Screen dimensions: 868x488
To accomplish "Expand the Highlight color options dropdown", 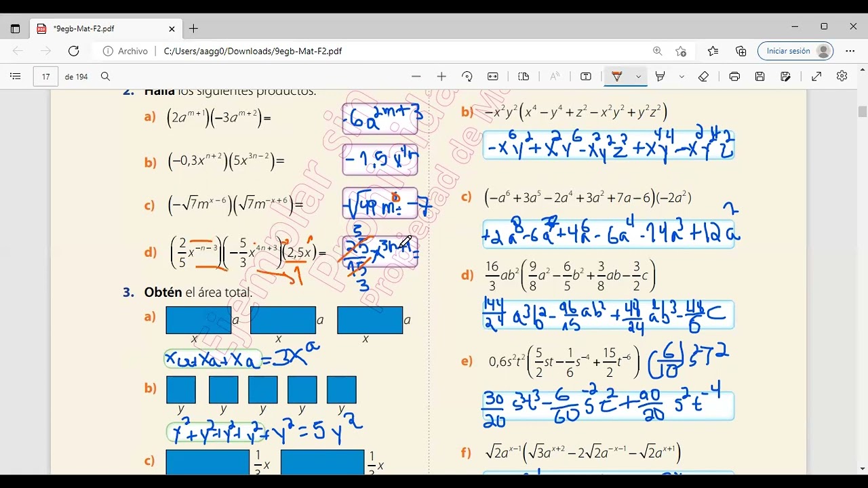I will (x=682, y=77).
